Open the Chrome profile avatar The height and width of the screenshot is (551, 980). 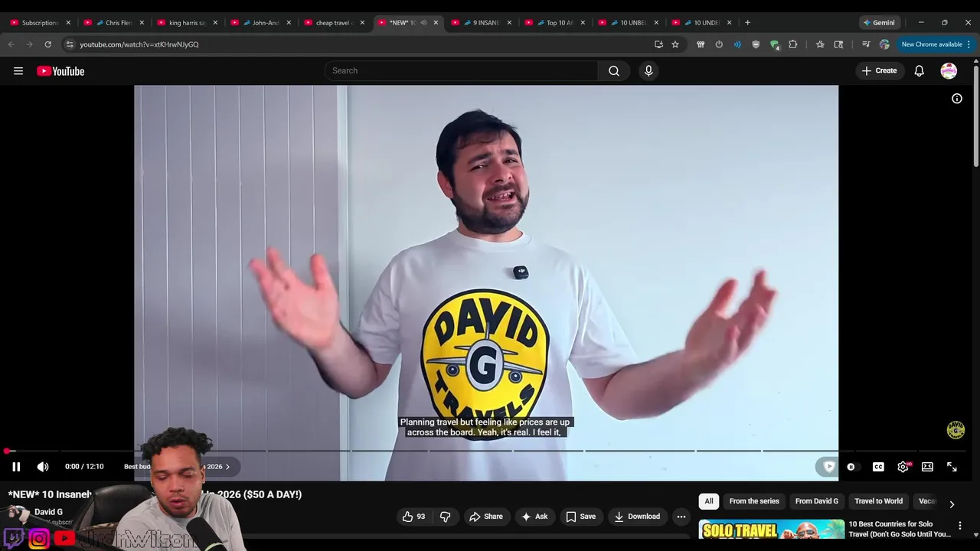885,44
